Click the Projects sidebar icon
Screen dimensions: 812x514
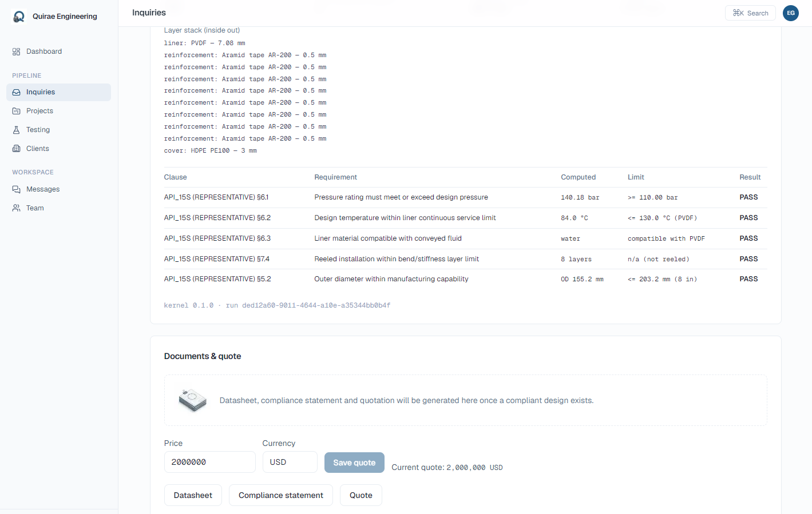click(16, 111)
